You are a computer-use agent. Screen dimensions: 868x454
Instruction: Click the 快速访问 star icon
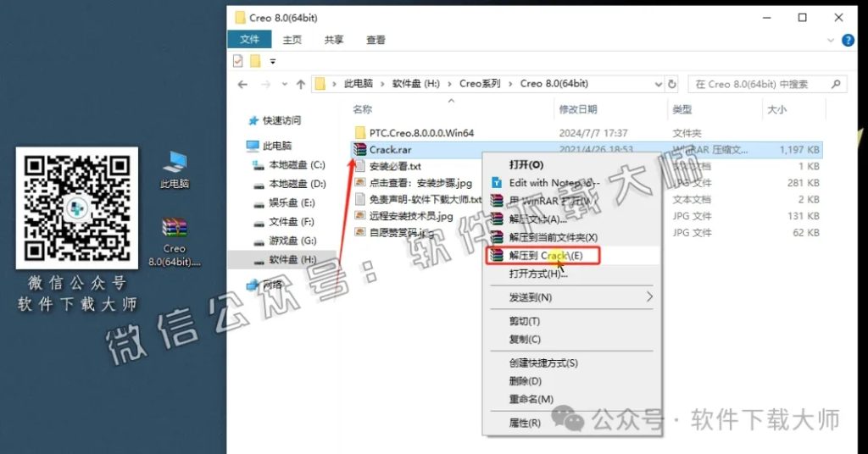253,120
